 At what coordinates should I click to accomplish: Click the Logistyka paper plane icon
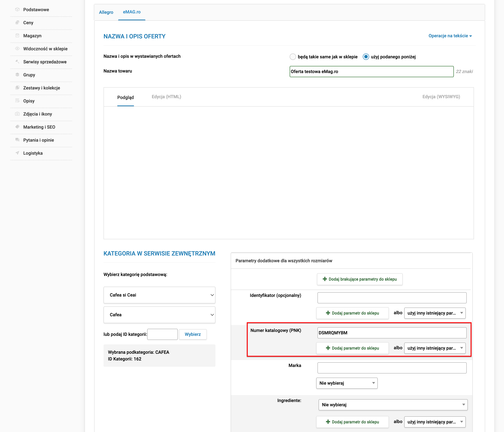coord(17,153)
